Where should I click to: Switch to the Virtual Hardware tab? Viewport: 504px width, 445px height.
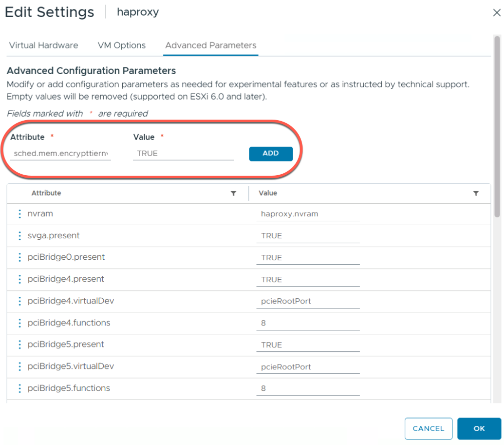click(x=44, y=45)
